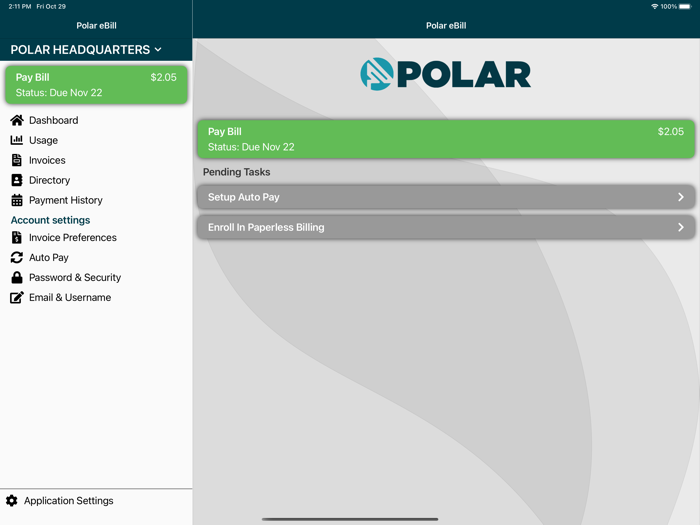Image resolution: width=700 pixels, height=525 pixels.
Task: Open Invoice Preferences settings
Action: (73, 238)
